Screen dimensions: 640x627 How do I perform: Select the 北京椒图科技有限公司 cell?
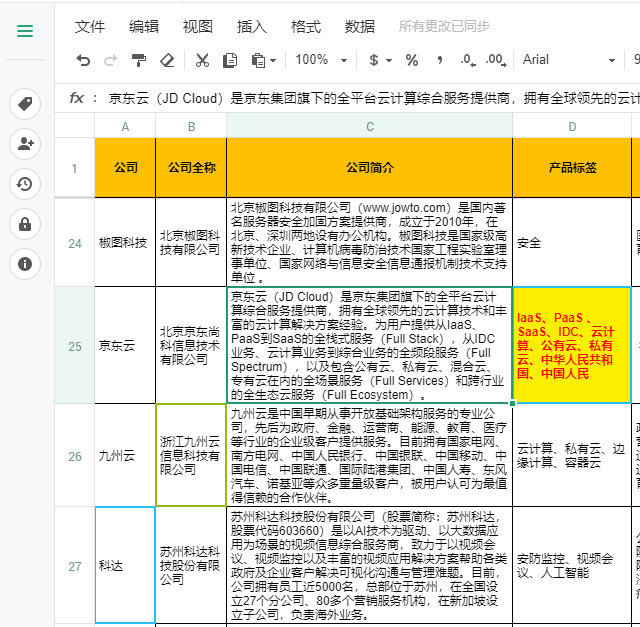click(191, 242)
